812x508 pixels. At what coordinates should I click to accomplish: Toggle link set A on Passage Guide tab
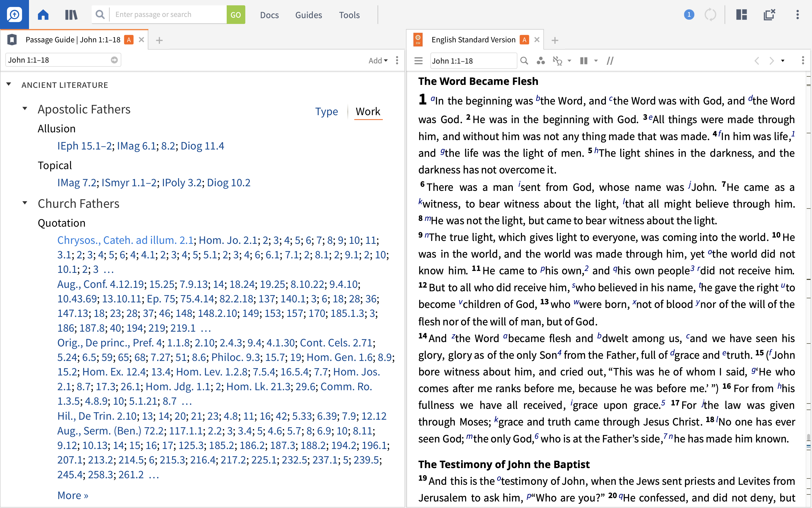click(129, 40)
